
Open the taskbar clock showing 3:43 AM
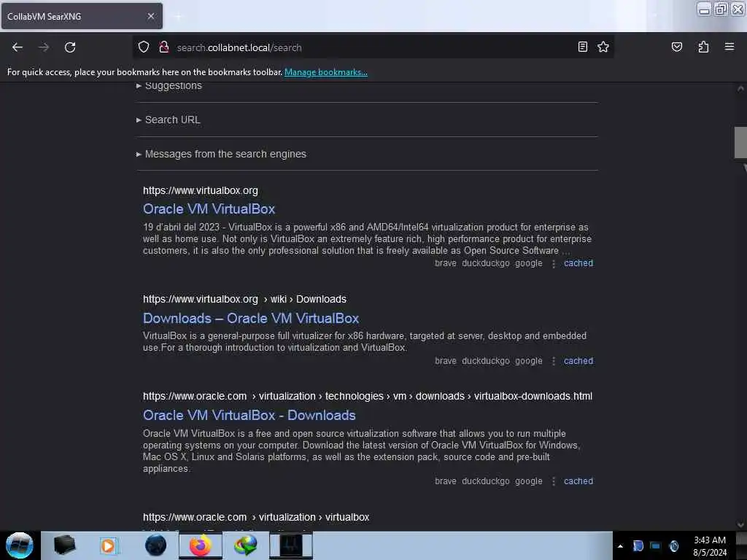pyautogui.click(x=710, y=546)
